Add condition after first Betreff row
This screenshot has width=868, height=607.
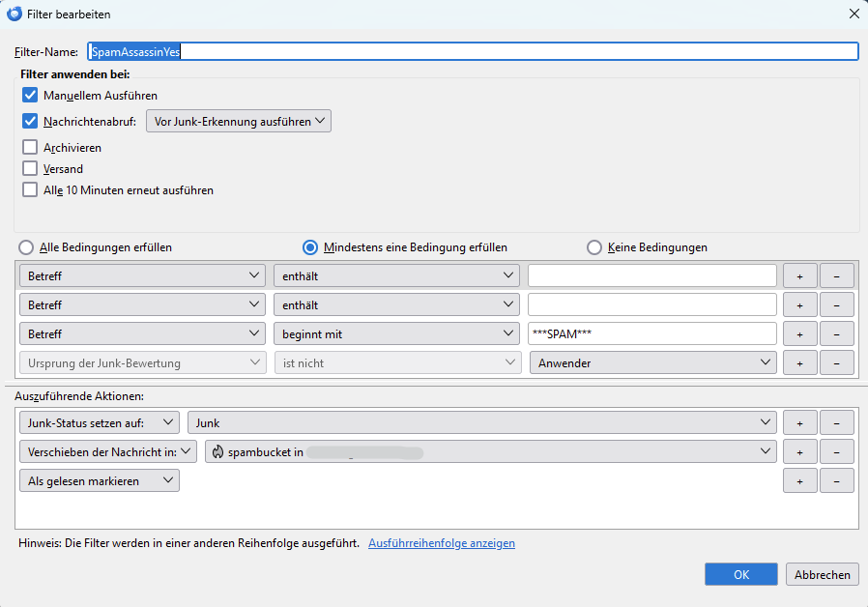pos(799,275)
